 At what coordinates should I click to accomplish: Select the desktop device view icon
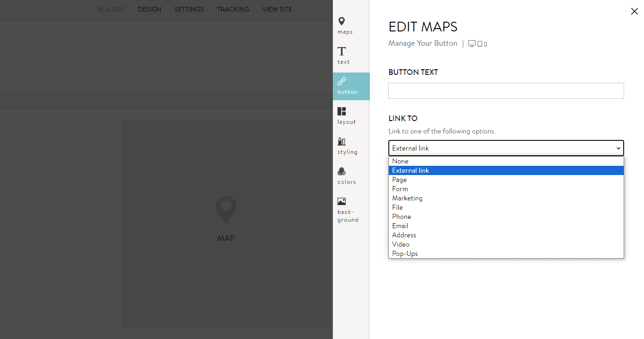(x=472, y=43)
